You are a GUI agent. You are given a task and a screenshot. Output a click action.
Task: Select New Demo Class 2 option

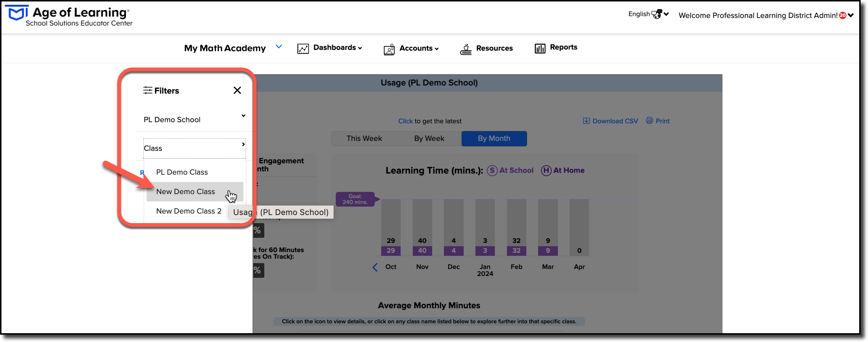tap(188, 211)
